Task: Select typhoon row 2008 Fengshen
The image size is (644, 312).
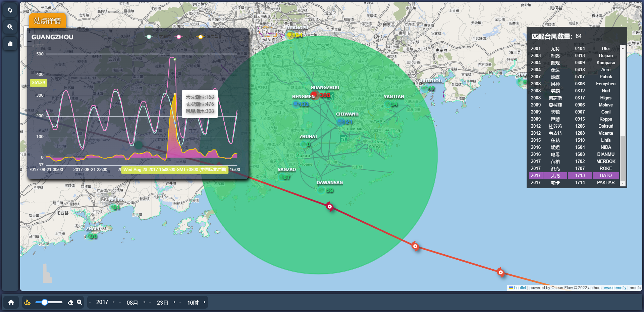Action: tap(574, 84)
